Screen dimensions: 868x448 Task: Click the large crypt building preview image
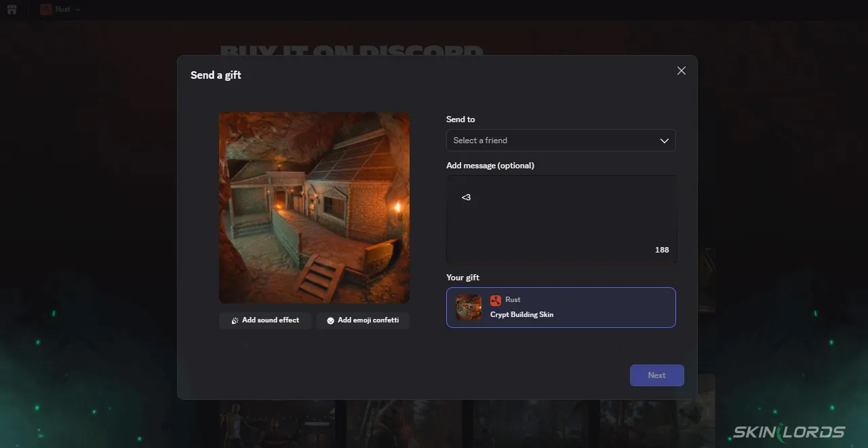pyautogui.click(x=314, y=208)
